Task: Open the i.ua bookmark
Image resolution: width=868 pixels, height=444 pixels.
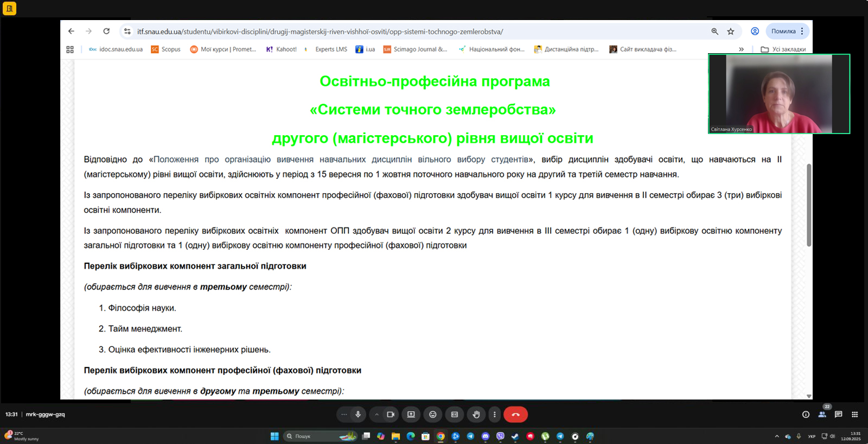Action: (x=365, y=49)
